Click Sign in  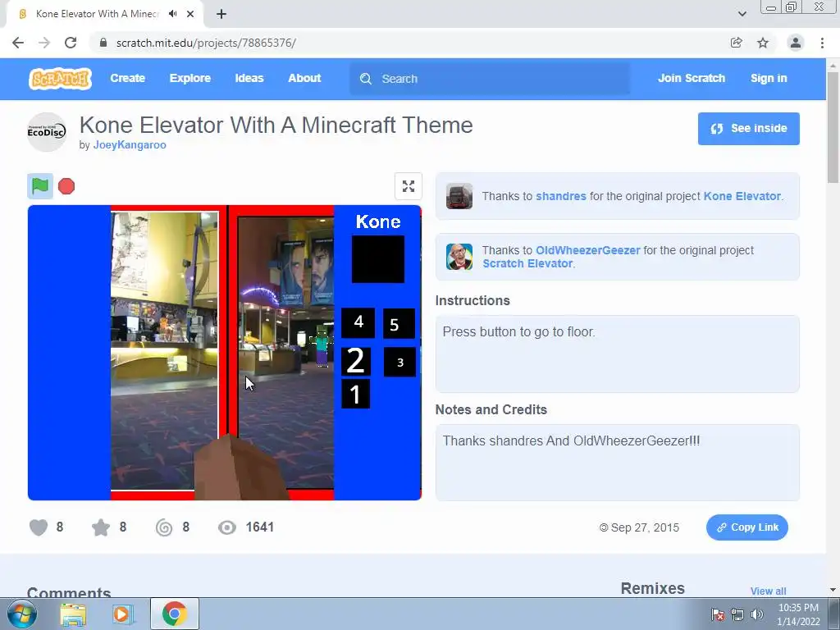coord(769,78)
